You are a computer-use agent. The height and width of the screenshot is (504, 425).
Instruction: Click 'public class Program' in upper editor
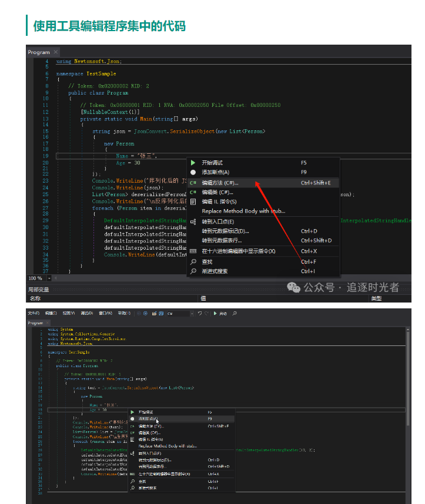(x=98, y=93)
